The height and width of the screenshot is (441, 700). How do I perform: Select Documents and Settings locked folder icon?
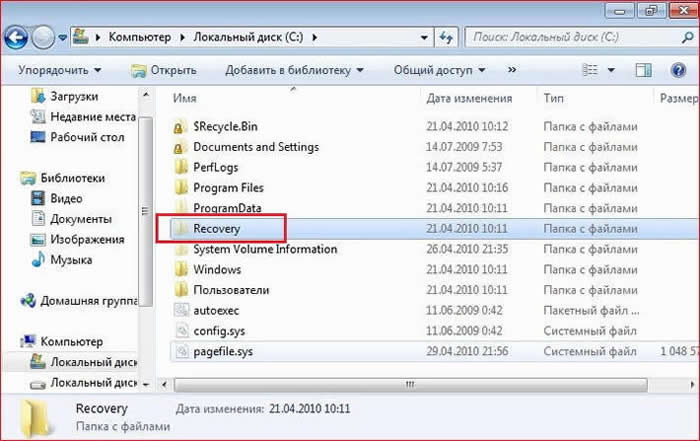click(179, 148)
